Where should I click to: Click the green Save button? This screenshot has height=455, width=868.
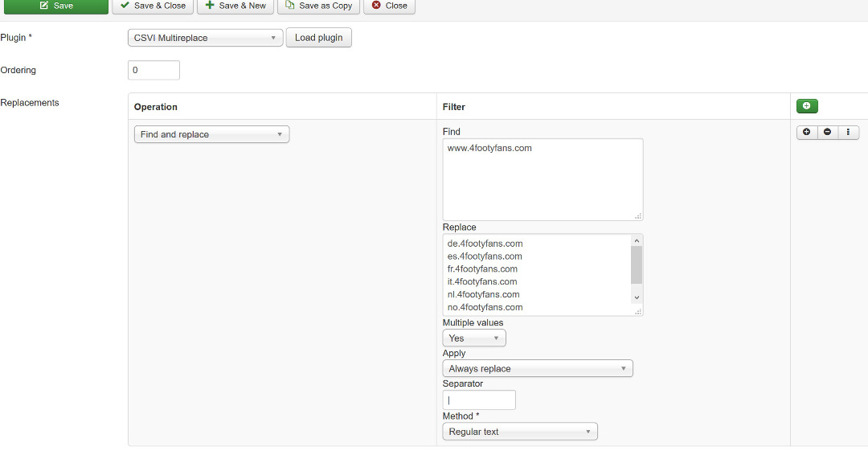pos(55,6)
